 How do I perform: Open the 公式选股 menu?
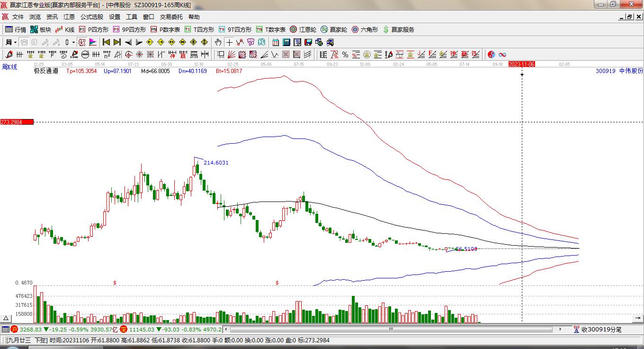tap(92, 17)
